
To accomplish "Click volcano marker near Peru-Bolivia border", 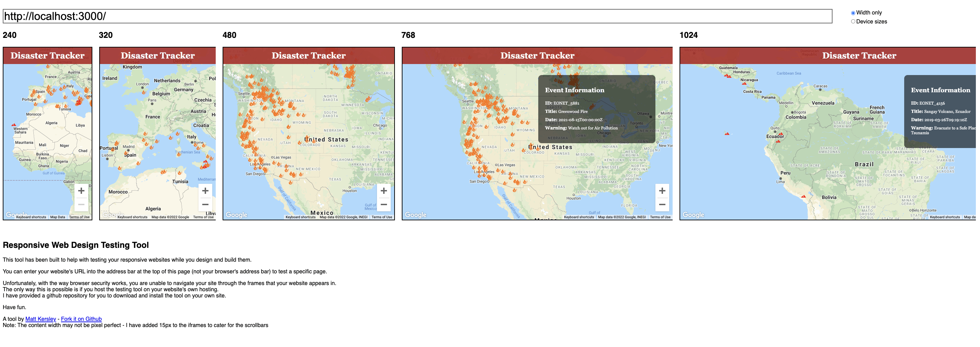I will click(803, 197).
